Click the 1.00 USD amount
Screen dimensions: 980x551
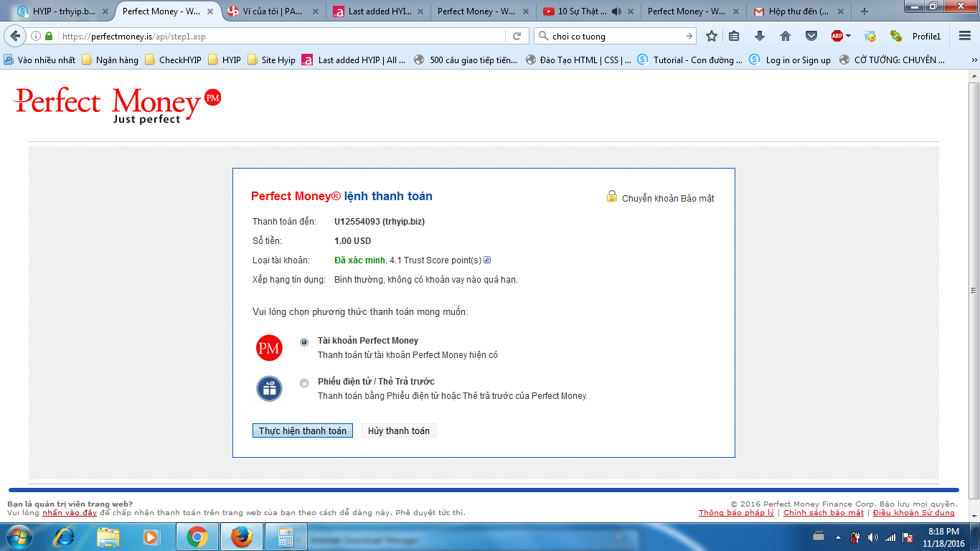click(x=352, y=241)
